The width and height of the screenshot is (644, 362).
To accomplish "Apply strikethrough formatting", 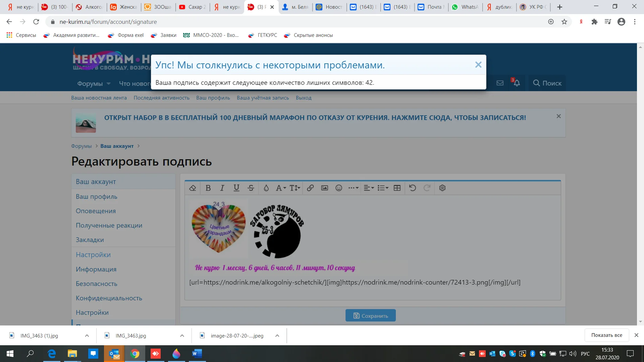I will point(251,188).
